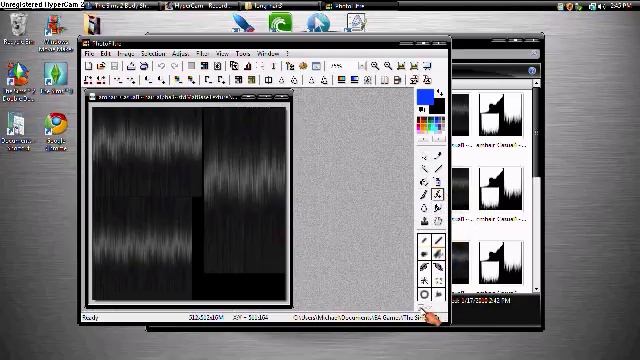The width and height of the screenshot is (640, 360).
Task: Print the image via printer icon
Action: tap(131, 66)
